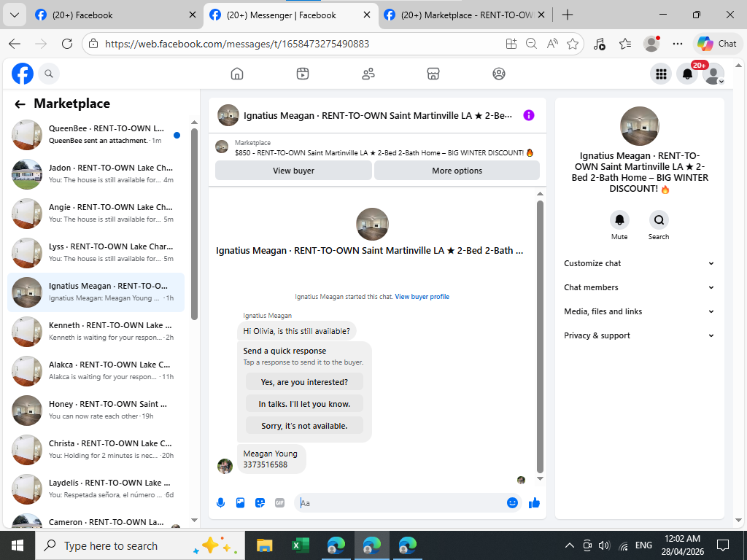Open Excel from the taskbar
Viewport: 747px width, 560px height.
[300, 545]
